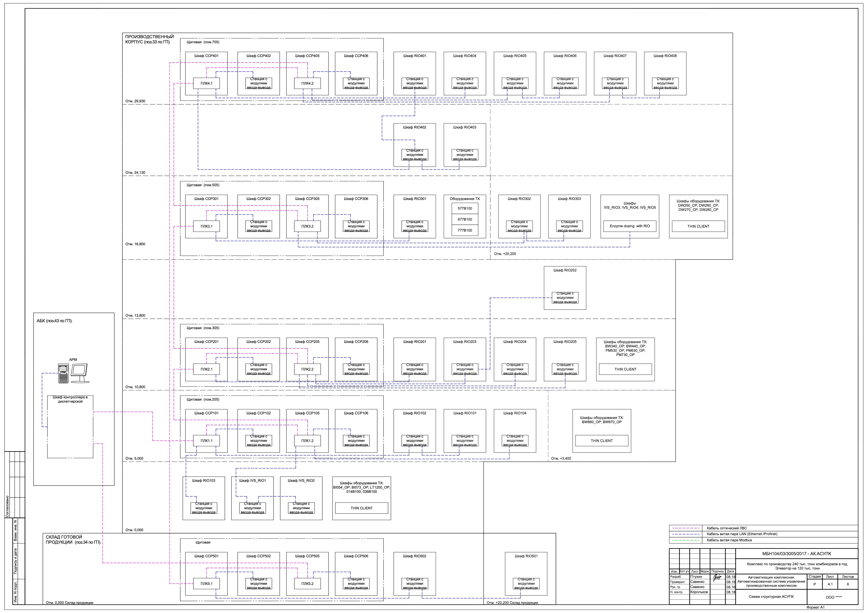Select the 577B100 equipment box
This screenshot has width=868, height=613.
465,209
